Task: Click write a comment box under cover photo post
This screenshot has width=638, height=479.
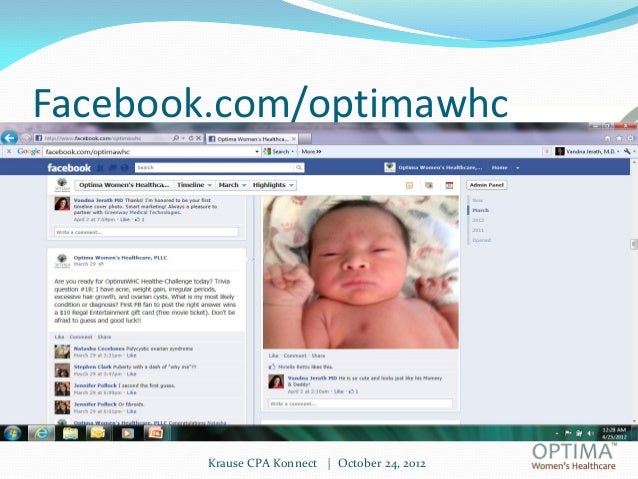Action: click(x=146, y=232)
